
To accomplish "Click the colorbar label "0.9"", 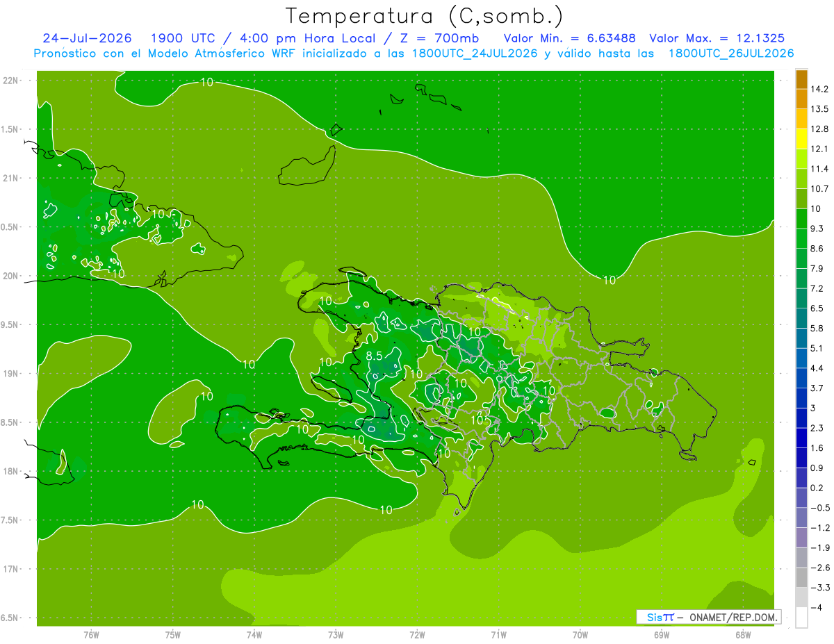I will tap(819, 468).
